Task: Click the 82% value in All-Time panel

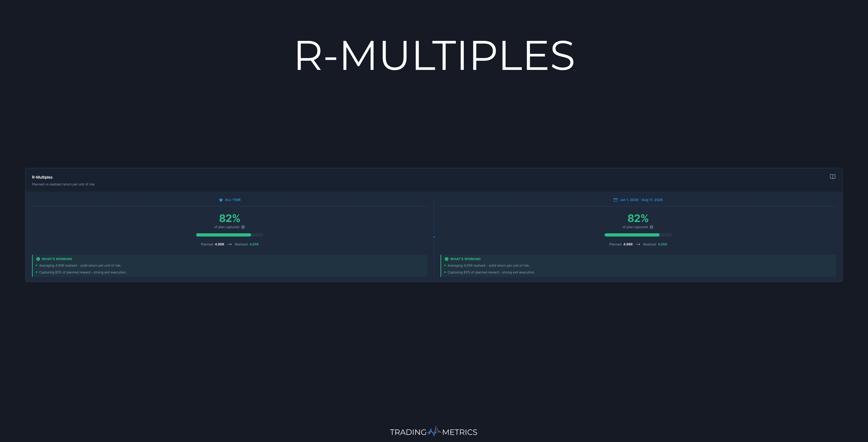Action: (229, 218)
